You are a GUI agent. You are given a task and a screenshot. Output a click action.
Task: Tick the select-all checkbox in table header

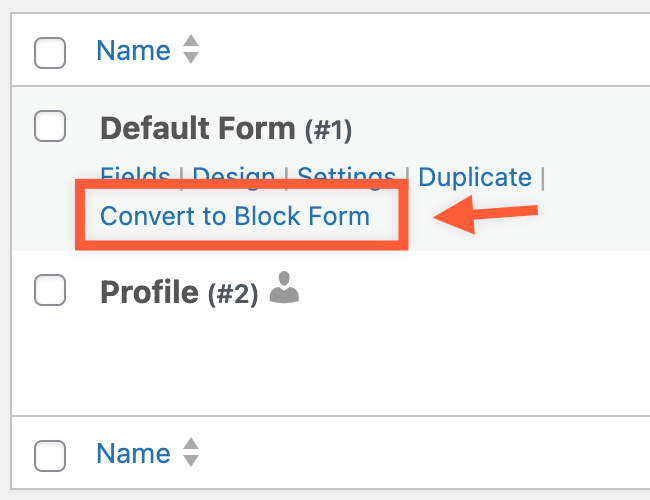pyautogui.click(x=50, y=51)
